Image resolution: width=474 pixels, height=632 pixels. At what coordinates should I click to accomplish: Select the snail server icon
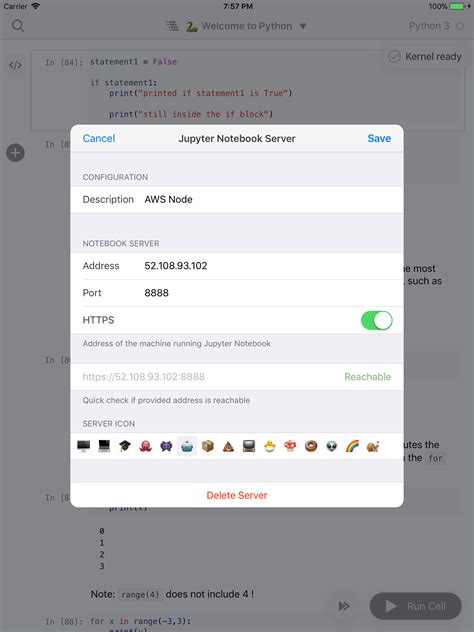(x=373, y=446)
